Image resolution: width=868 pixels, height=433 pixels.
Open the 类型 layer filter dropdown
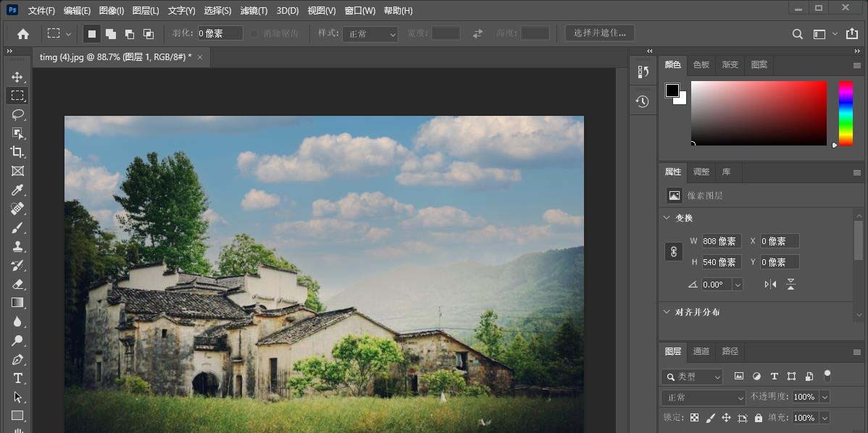[x=692, y=377]
